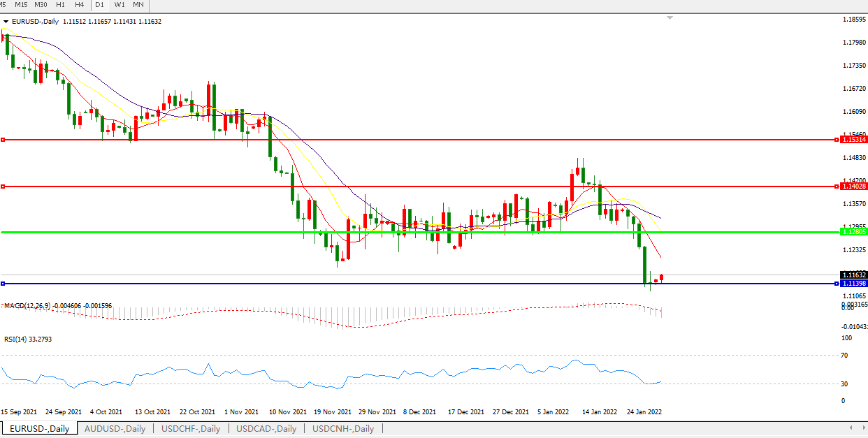Click the RSI(14) indicator label
Screen dimensions: 868x438
(17, 339)
